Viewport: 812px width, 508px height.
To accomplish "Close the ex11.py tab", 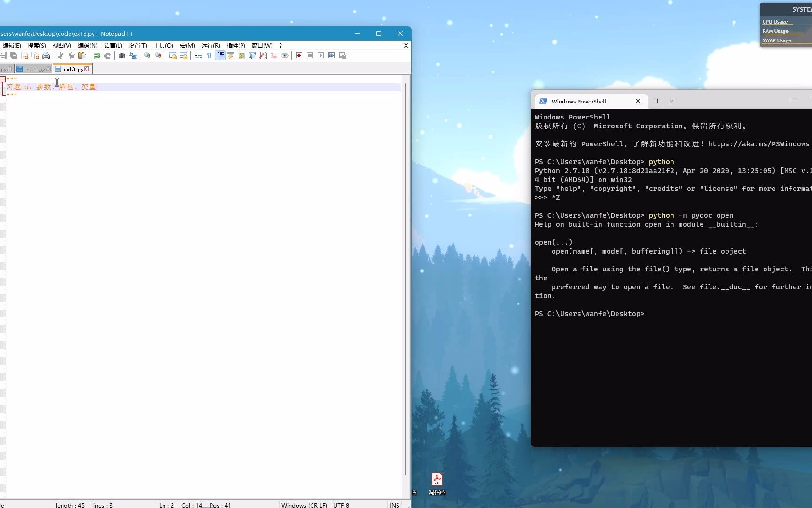I will (x=48, y=69).
